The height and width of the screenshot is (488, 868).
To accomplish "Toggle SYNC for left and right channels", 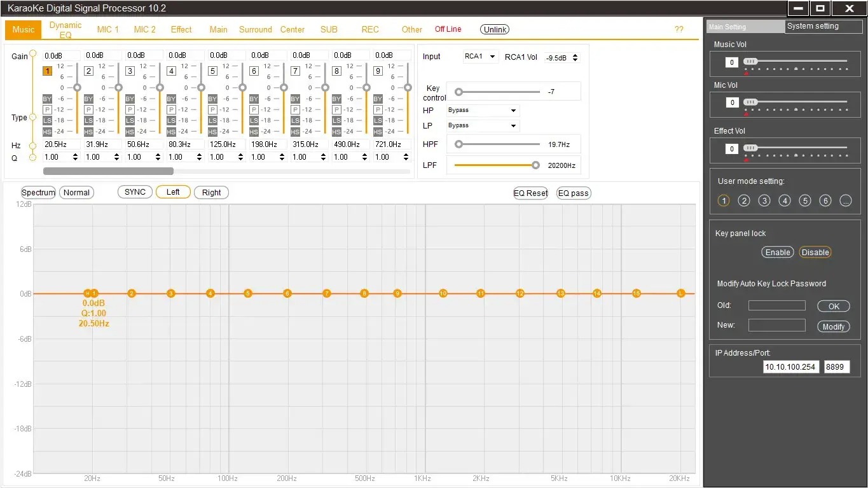I will click(x=135, y=192).
